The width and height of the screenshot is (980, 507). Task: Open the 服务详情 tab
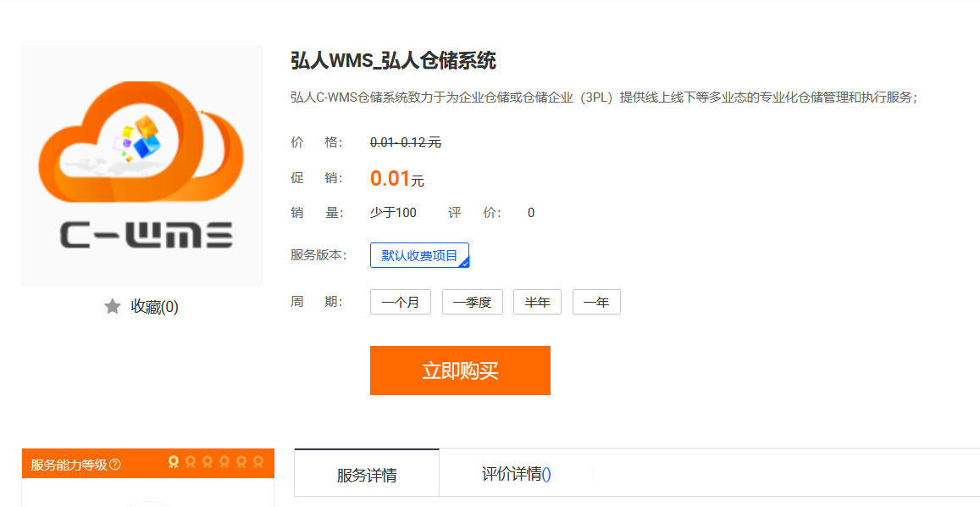[367, 474]
